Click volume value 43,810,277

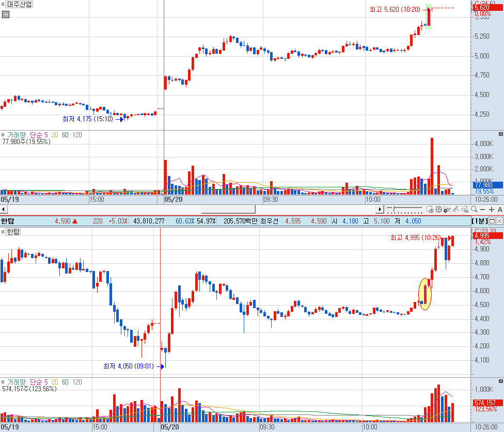149,221
